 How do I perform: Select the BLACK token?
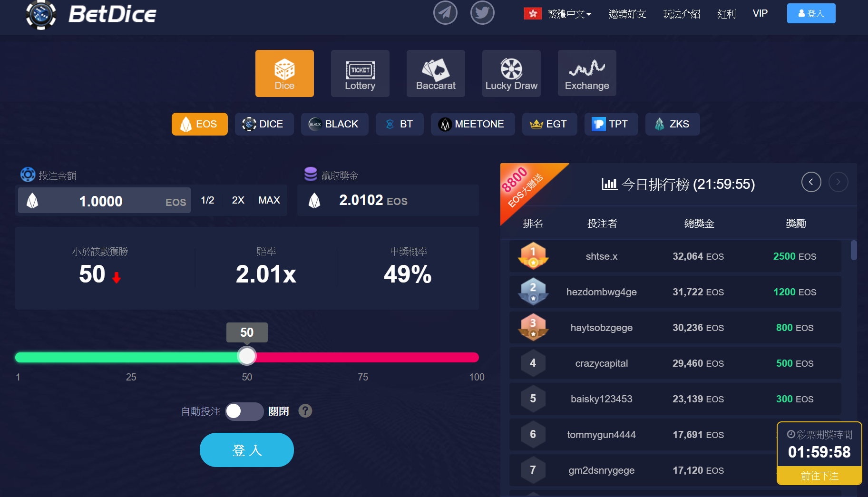[x=334, y=124]
